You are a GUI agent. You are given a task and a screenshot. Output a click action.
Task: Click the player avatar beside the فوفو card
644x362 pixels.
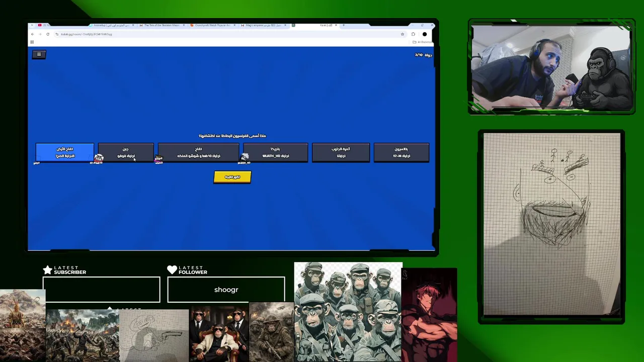[99, 158]
